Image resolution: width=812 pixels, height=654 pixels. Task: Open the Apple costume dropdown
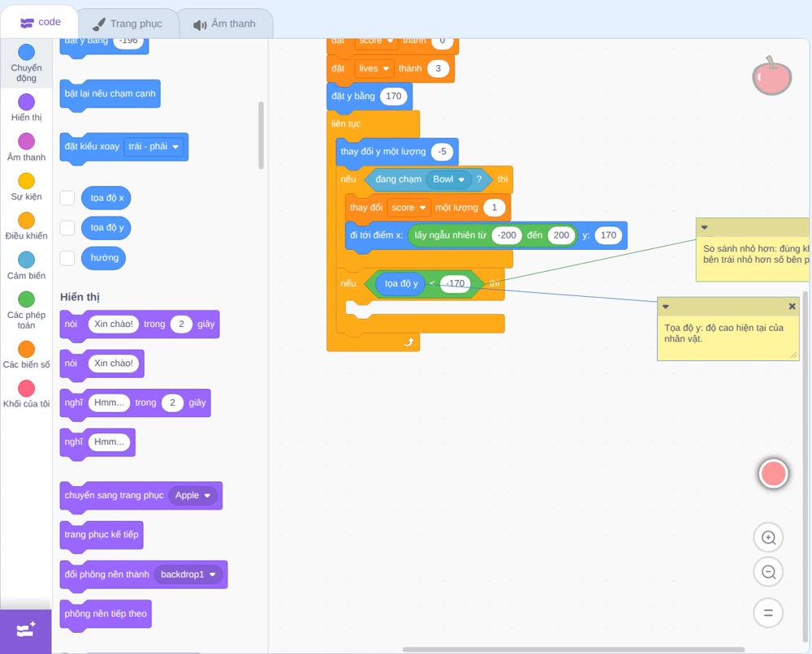click(x=192, y=495)
